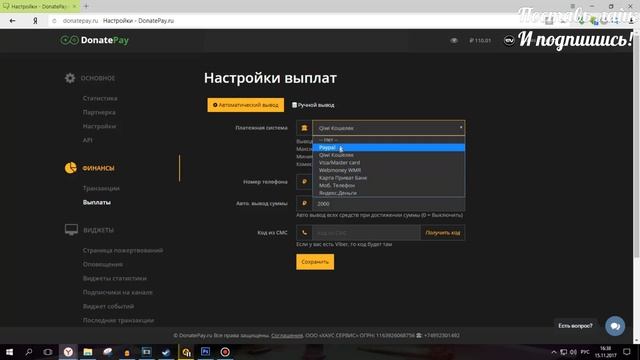Click the Сохранить button
This screenshot has width=640, height=360.
(x=315, y=262)
